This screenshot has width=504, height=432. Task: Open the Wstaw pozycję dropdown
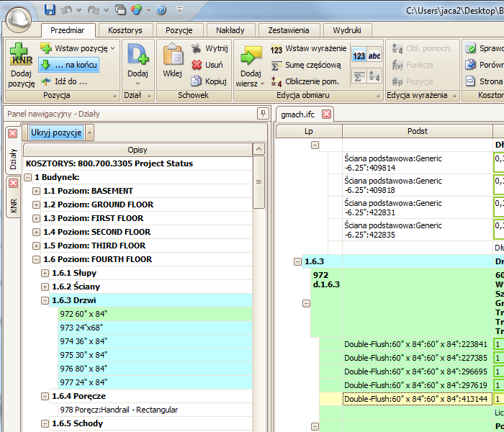coord(113,48)
